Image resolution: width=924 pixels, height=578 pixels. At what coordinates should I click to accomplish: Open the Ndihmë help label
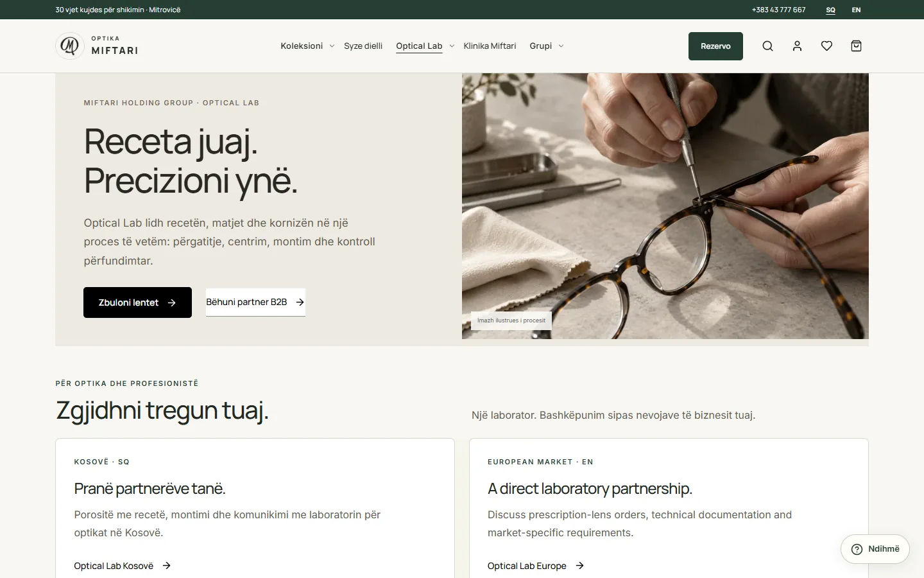coord(884,549)
